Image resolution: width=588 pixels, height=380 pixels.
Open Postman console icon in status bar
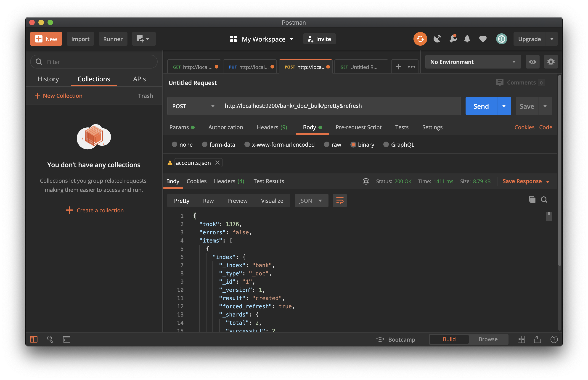(67, 339)
